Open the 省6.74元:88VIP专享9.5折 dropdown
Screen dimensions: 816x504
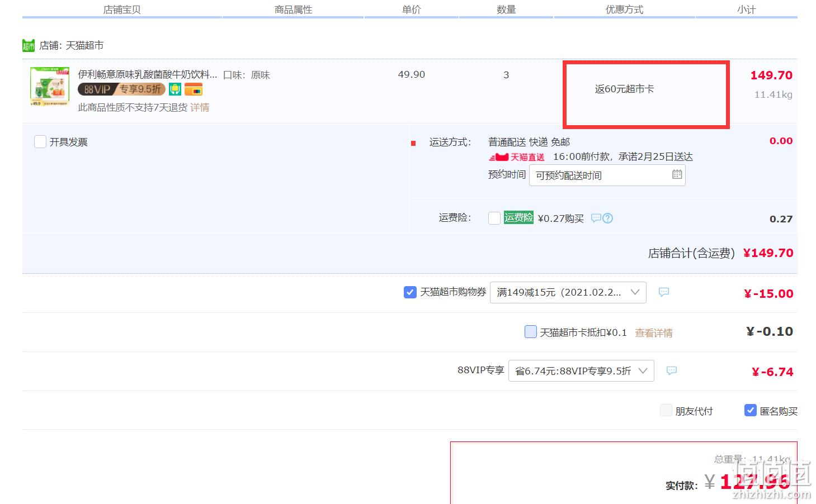581,370
